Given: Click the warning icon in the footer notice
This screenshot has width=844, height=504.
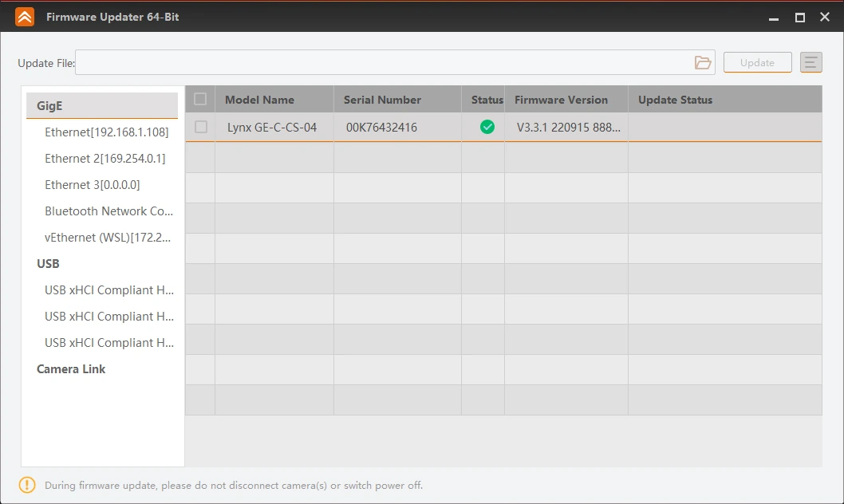Looking at the screenshot, I should point(27,485).
